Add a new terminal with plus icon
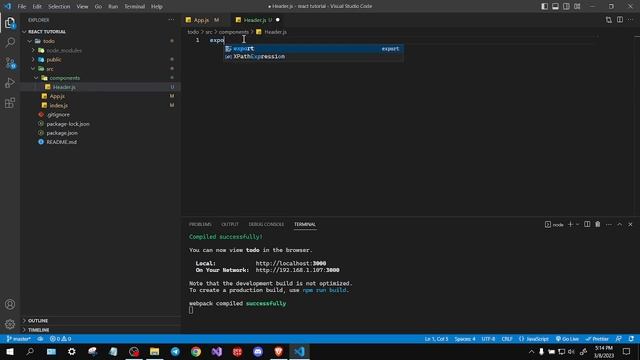Image resolution: width=640 pixels, height=360 pixels. [x=571, y=224]
